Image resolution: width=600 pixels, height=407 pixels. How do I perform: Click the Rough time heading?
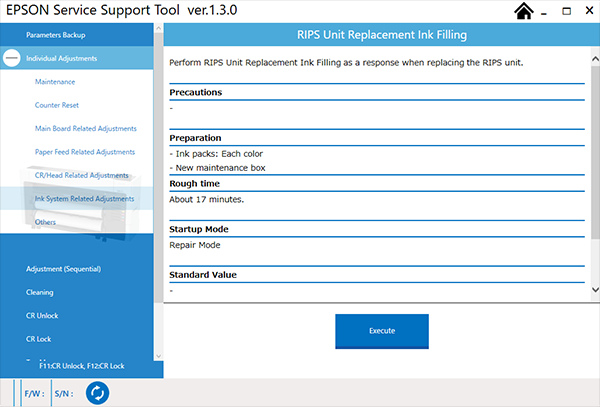coord(194,184)
